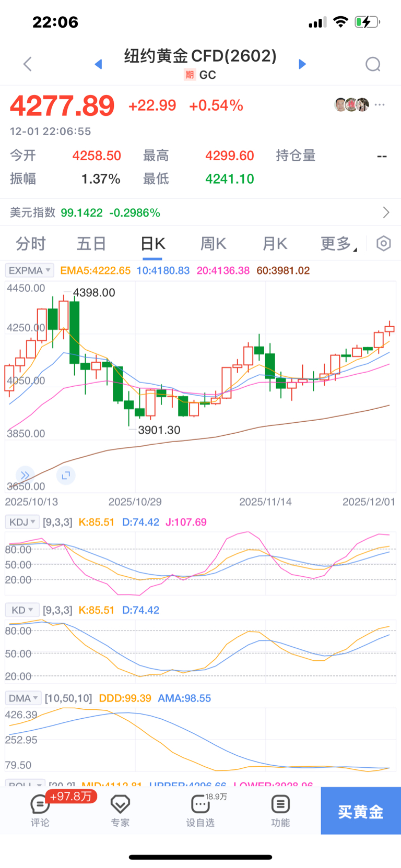Open 评论 comments icon
This screenshot has height=868, width=401.
coord(40,811)
